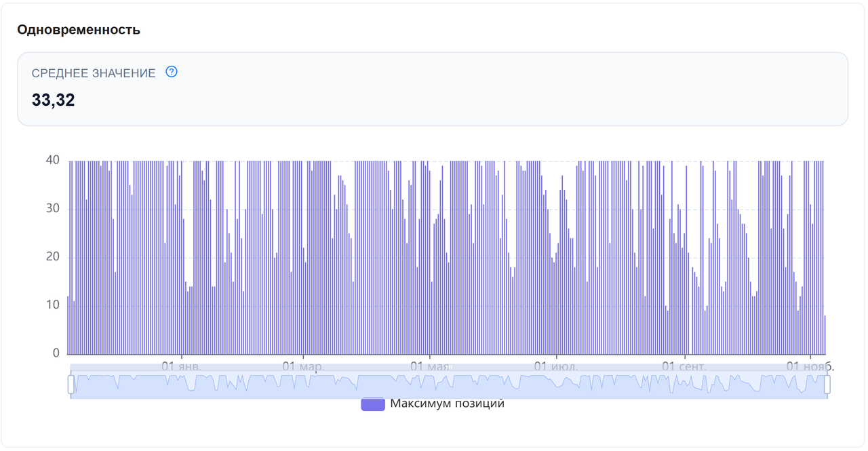Select the mini overview chart in range selector

pyautogui.click(x=448, y=385)
